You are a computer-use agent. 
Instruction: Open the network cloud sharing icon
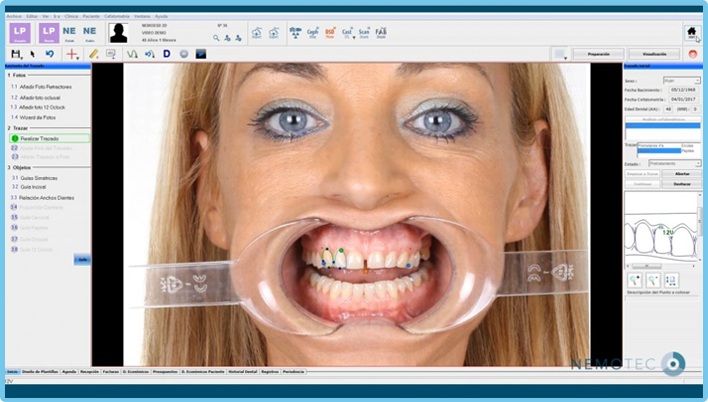pos(295,33)
